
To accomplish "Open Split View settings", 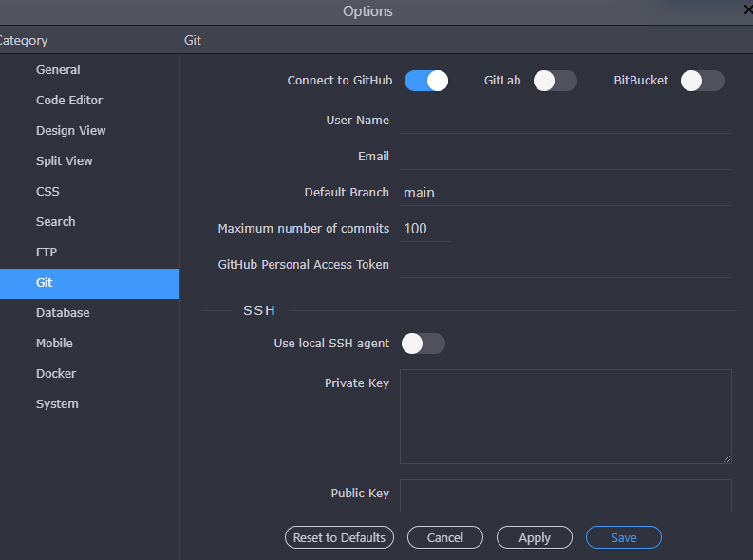I will point(65,161).
